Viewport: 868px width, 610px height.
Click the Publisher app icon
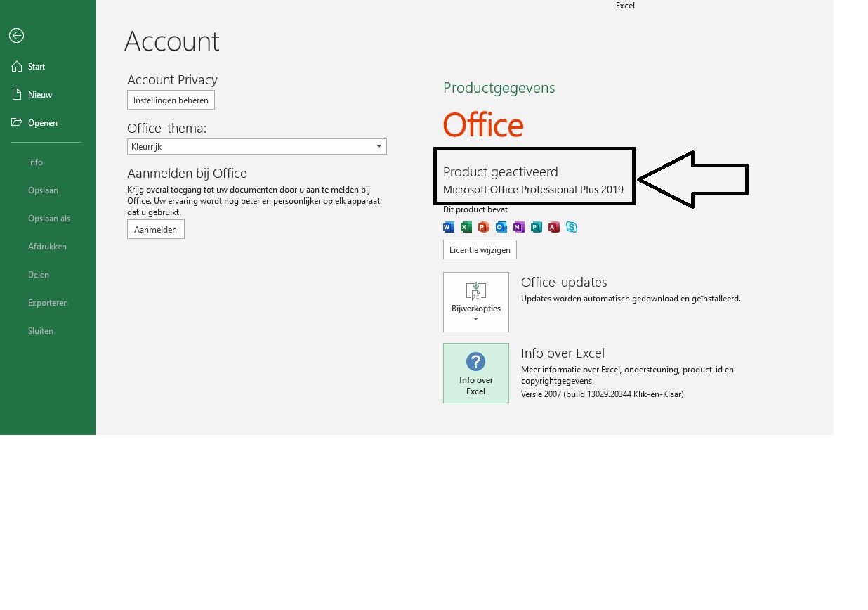click(537, 227)
